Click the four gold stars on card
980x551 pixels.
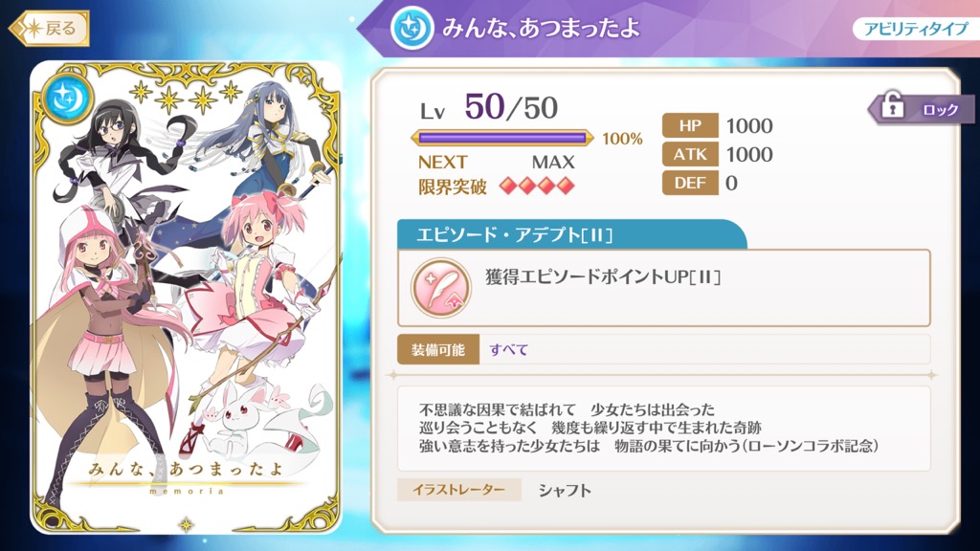pos(186,97)
